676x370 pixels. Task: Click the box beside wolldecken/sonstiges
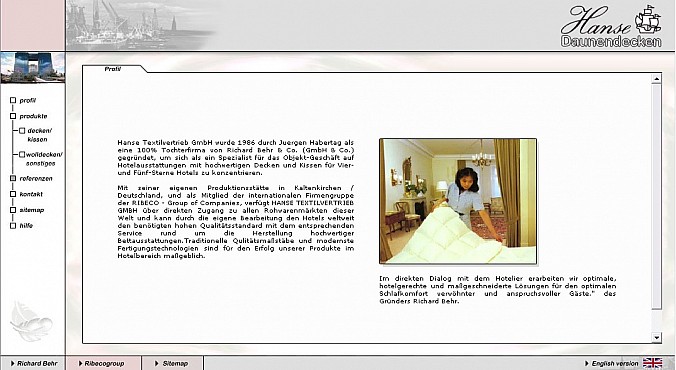[x=22, y=154]
